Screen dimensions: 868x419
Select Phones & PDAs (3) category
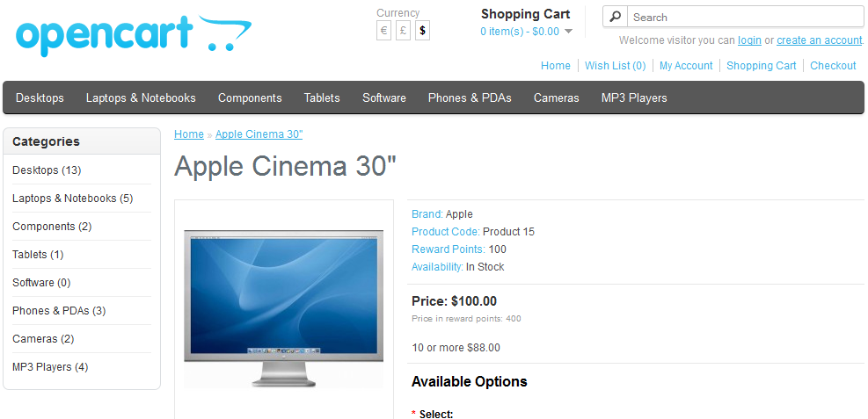(x=59, y=311)
